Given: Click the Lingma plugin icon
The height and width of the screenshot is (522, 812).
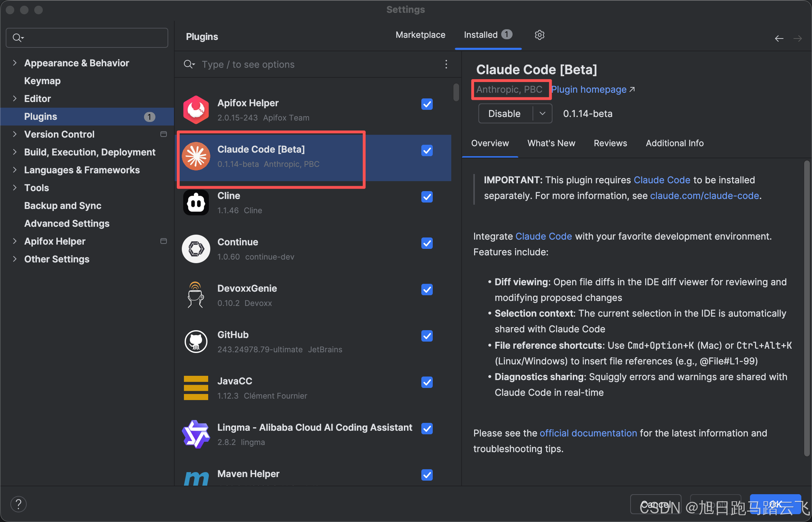Looking at the screenshot, I should [x=196, y=434].
